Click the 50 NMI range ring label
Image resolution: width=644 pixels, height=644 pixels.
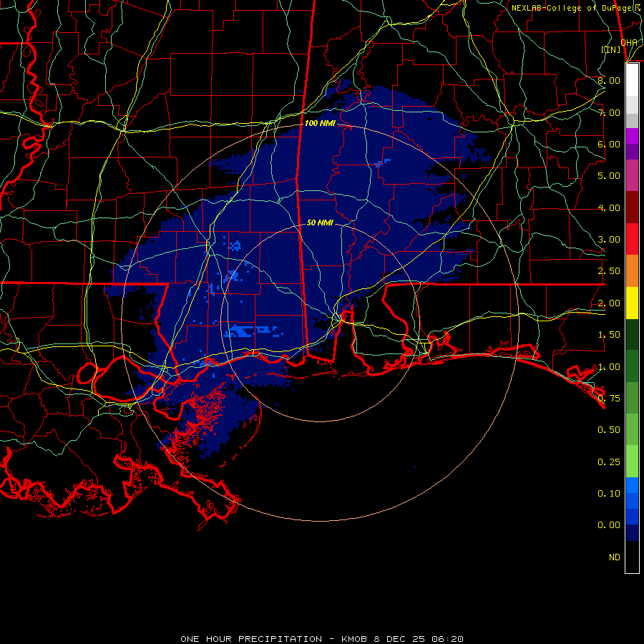320,223
